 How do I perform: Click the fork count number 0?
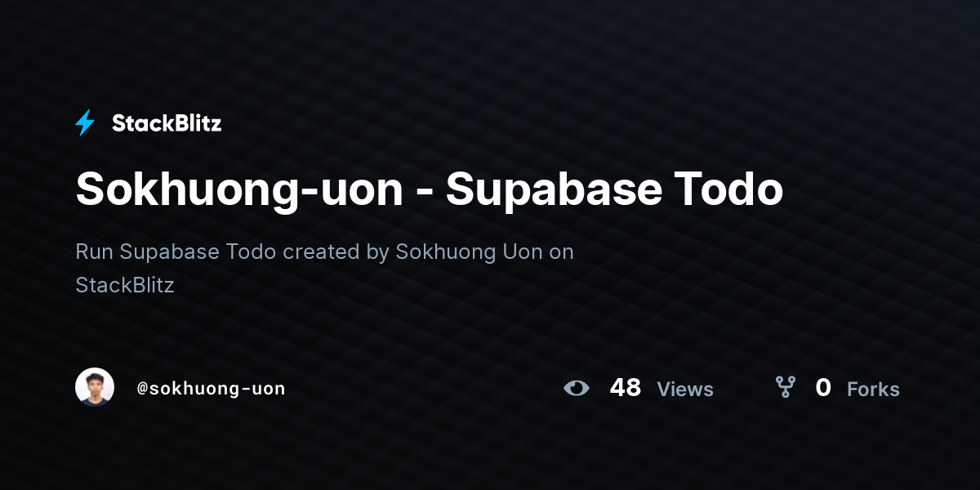(823, 387)
